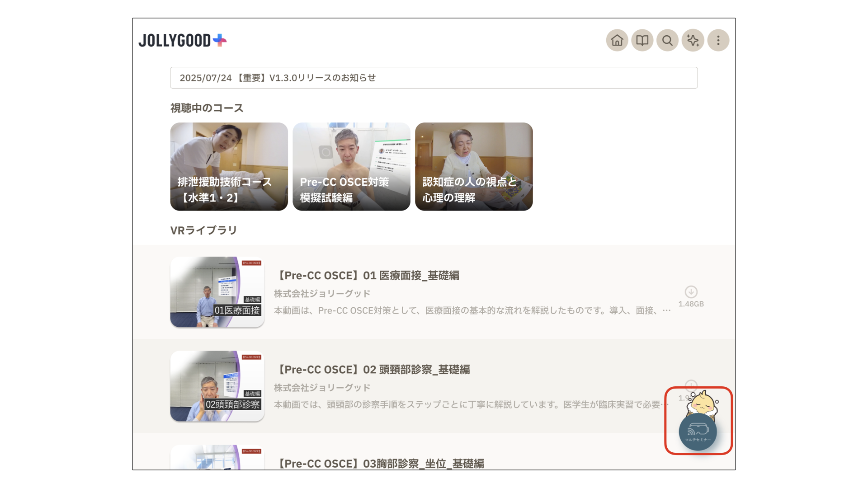Open the three-dot more menu
The width and height of the screenshot is (868, 488).
pyautogui.click(x=718, y=41)
